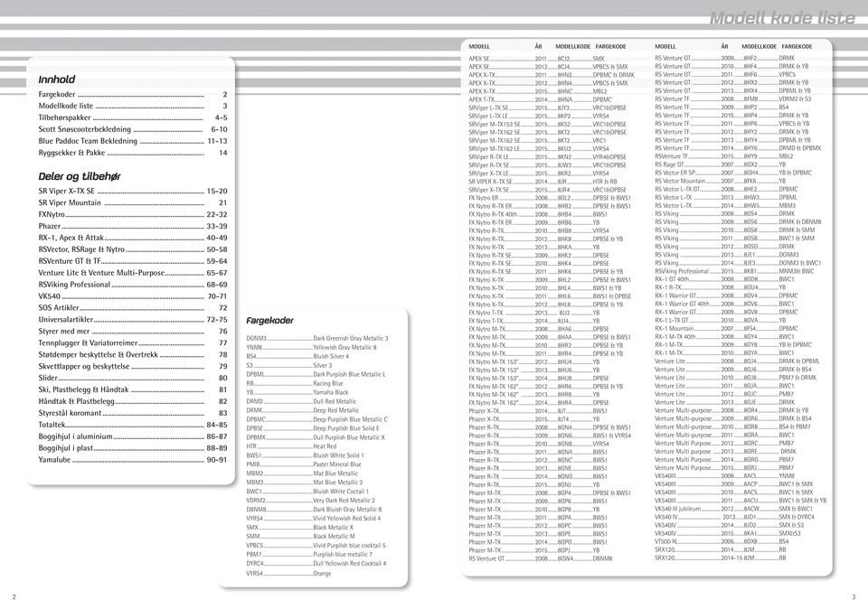Select 'Dull Yellowish Red Cocktail 4' colour name
The height and width of the screenshot is (600, 868).
(x=350, y=564)
